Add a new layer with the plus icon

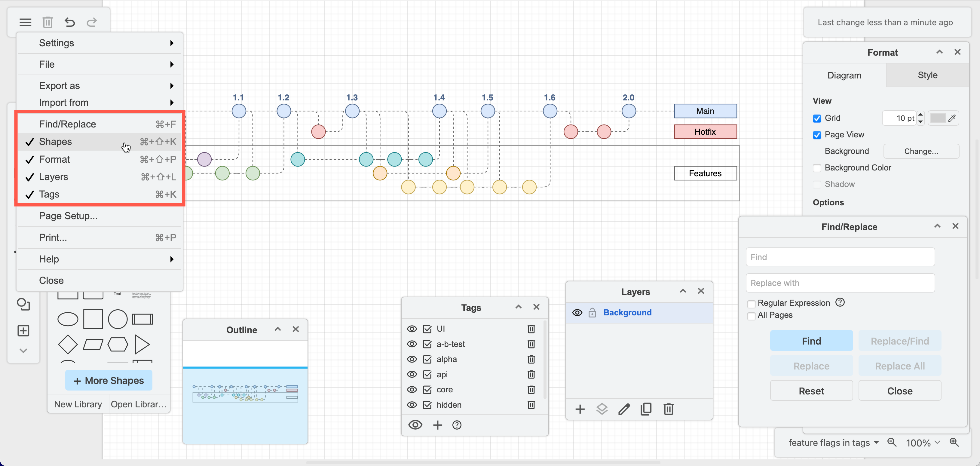(580, 409)
